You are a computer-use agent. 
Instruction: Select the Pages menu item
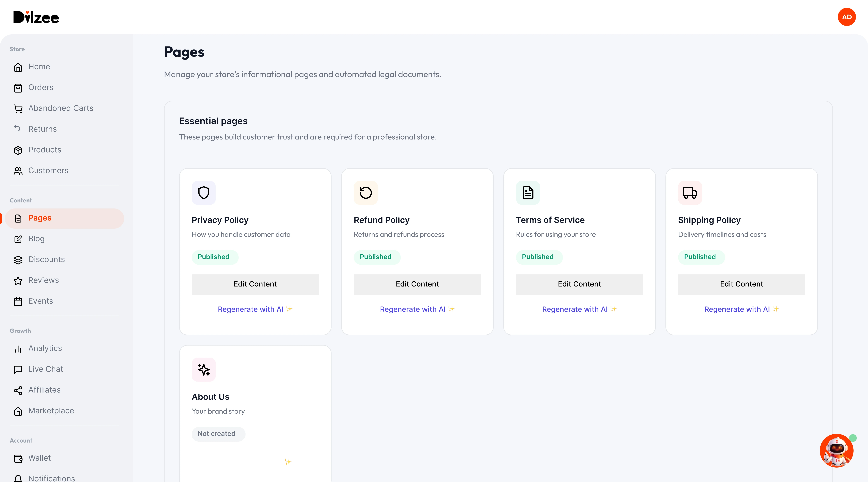64,218
